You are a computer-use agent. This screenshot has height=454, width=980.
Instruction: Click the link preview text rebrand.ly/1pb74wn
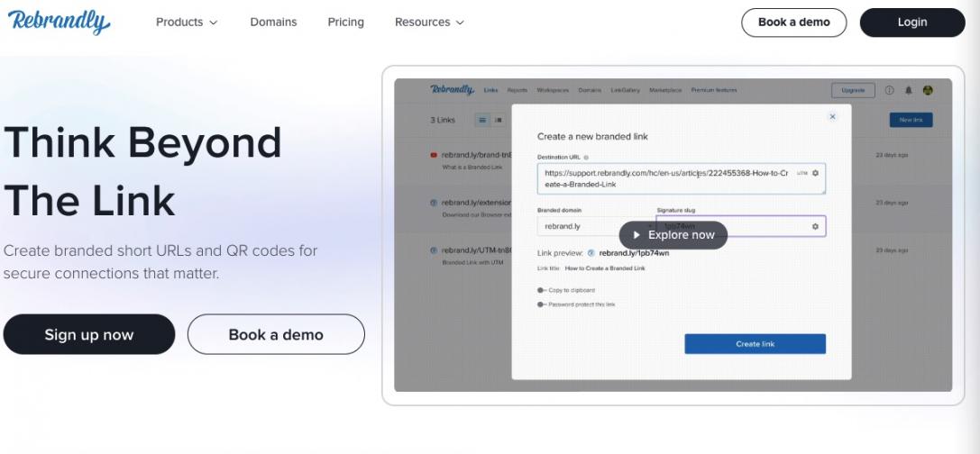pos(634,253)
